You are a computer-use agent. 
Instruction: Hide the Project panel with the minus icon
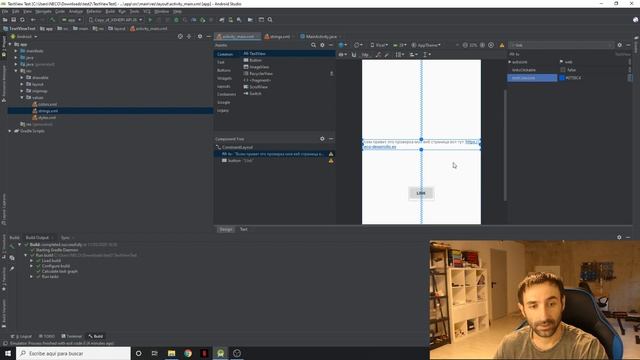coord(208,36)
